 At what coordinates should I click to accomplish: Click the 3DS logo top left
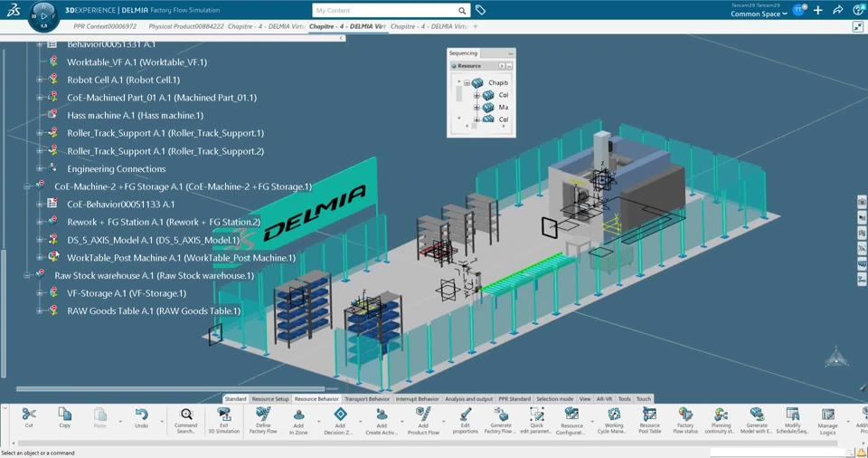tap(14, 10)
